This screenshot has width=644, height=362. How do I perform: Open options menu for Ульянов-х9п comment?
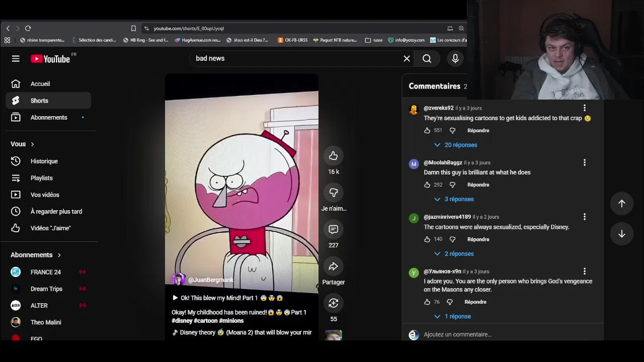point(584,271)
